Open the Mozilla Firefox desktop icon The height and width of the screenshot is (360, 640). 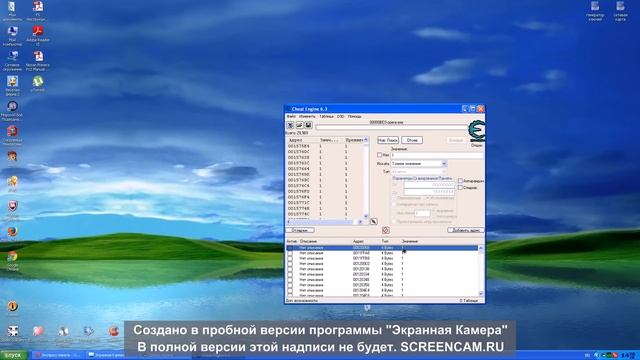point(12,232)
